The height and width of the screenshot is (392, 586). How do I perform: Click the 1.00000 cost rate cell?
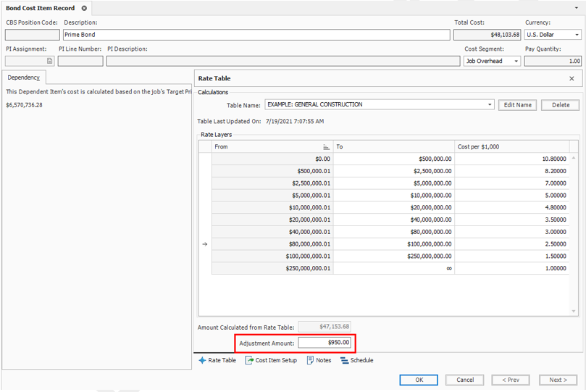(x=511, y=268)
